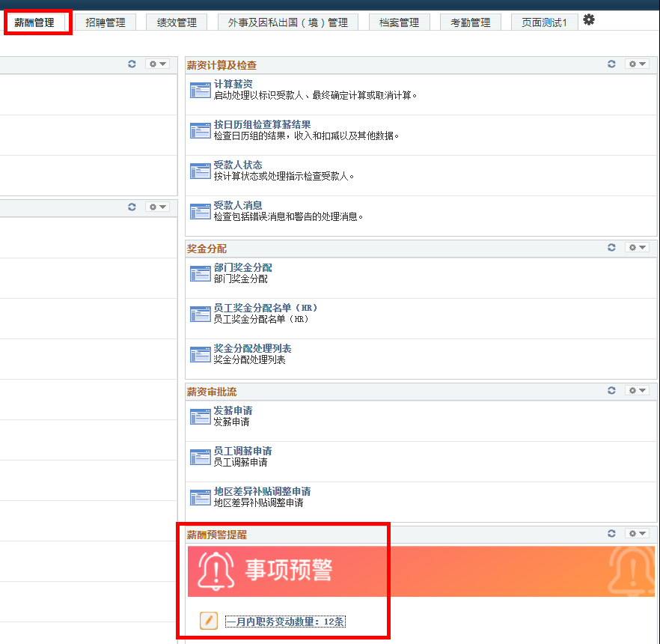Click the 奖金分配 panel title
Viewport: 660px width, 644px height.
pos(207,249)
